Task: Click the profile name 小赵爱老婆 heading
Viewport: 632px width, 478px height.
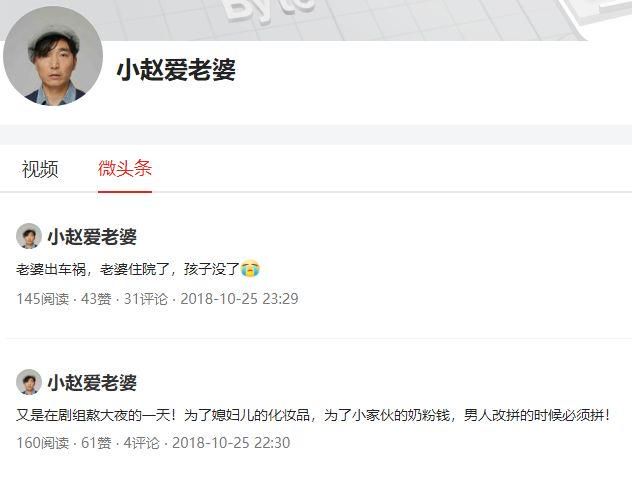Action: [176, 70]
